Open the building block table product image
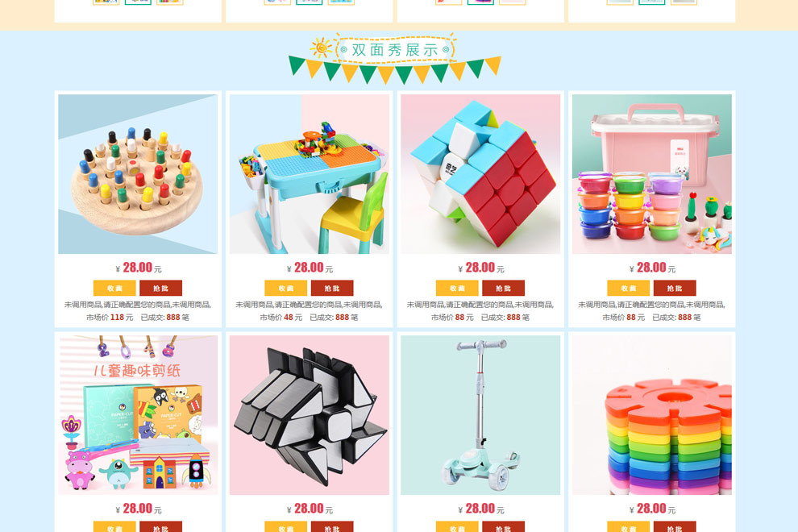The image size is (798, 532). click(x=309, y=173)
